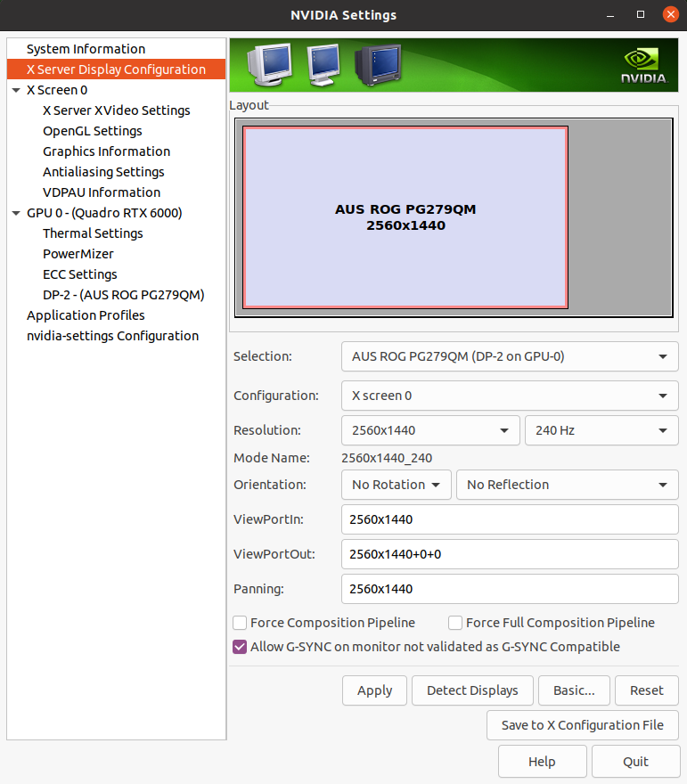Minimize the NVIDIA Settings window
Viewport: 687px width, 784px height.
pos(609,15)
